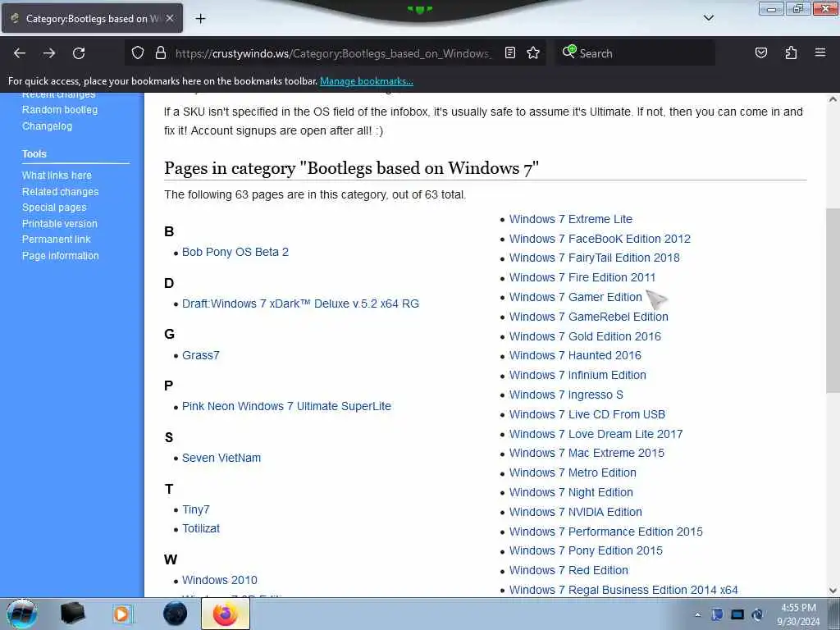Image resolution: width=840 pixels, height=630 pixels.
Task: Open the Pocket save icon
Action: [761, 53]
